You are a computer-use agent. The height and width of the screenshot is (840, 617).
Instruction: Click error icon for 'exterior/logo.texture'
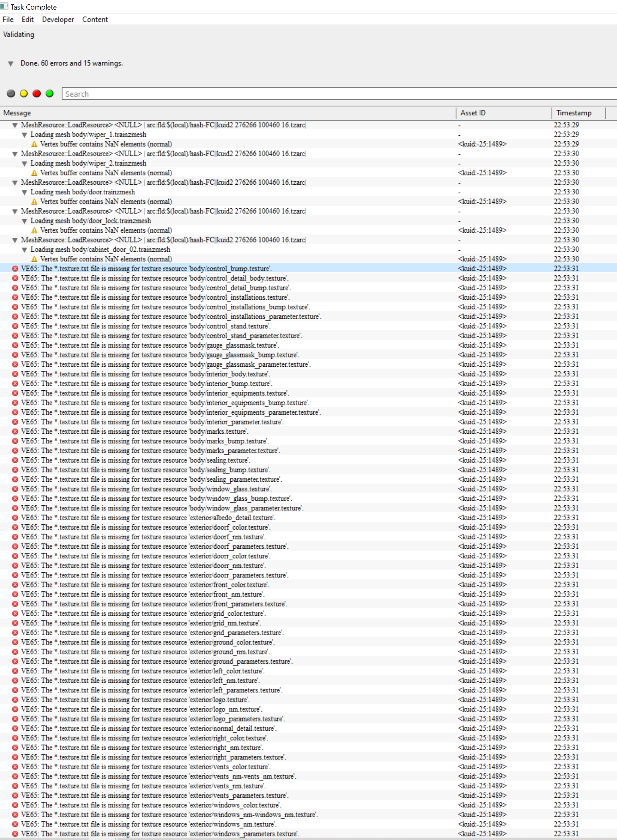pos(15,700)
